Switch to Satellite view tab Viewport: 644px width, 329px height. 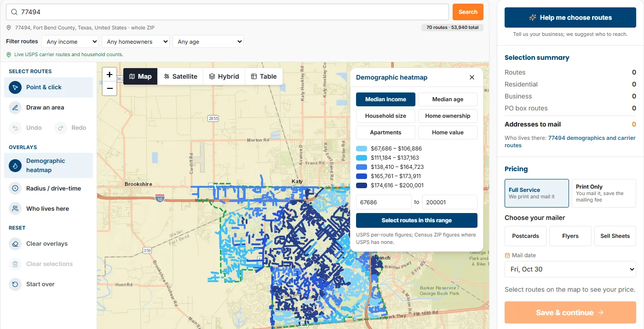[180, 76]
